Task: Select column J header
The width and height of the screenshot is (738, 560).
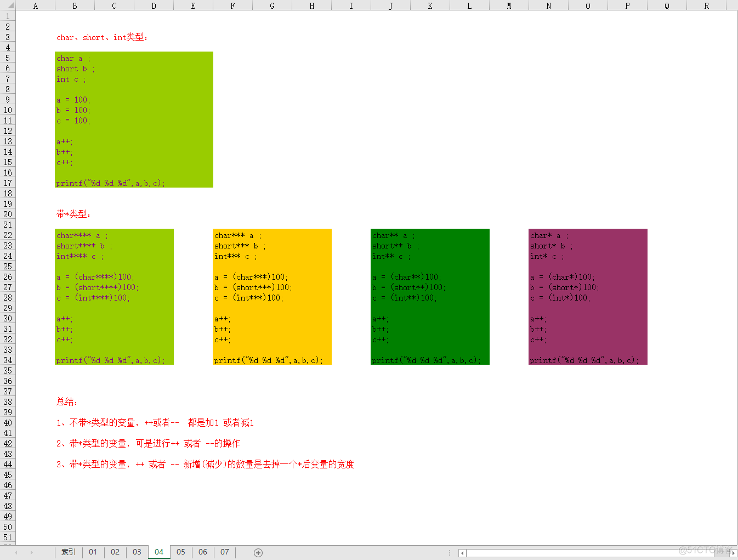Action: (x=390, y=5)
